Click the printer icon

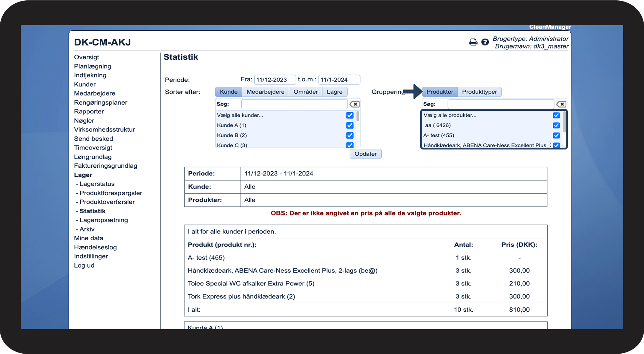(x=473, y=42)
